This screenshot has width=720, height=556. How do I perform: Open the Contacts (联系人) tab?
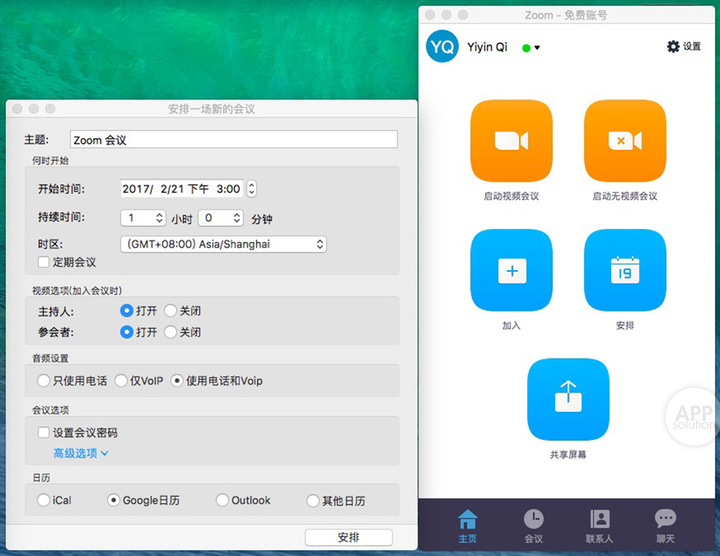click(x=599, y=526)
